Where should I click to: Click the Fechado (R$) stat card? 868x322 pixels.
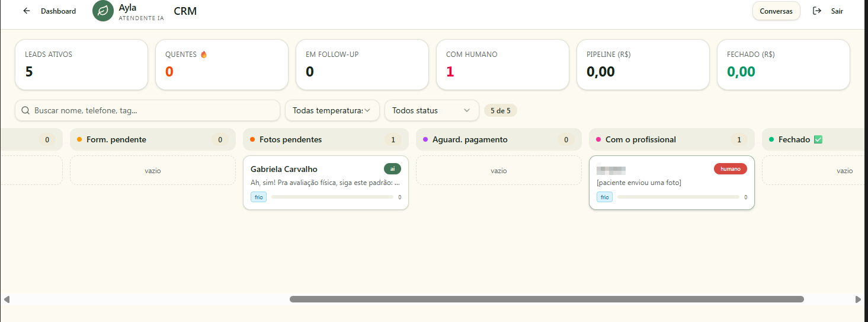783,65
